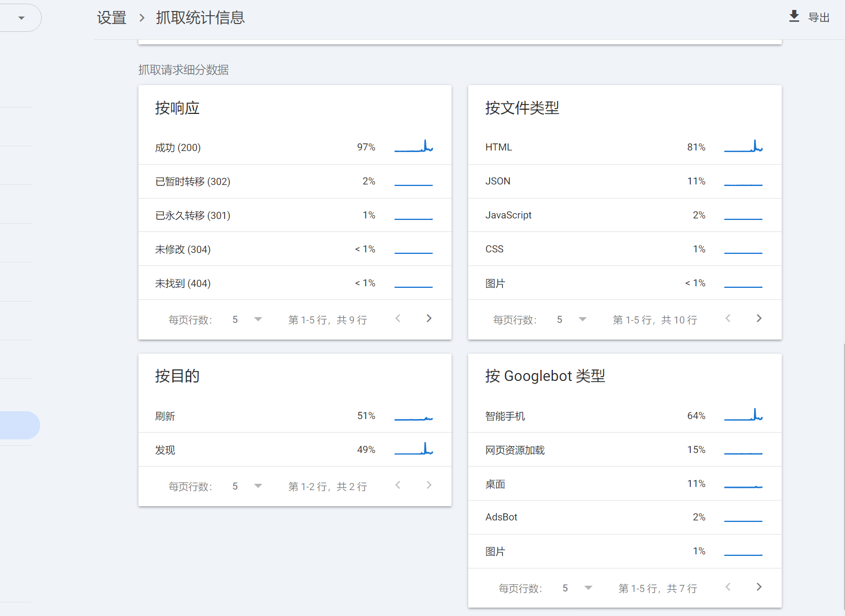This screenshot has width=845, height=616.
Task: Open the 已暂时转移 (302) row
Action: 295,181
